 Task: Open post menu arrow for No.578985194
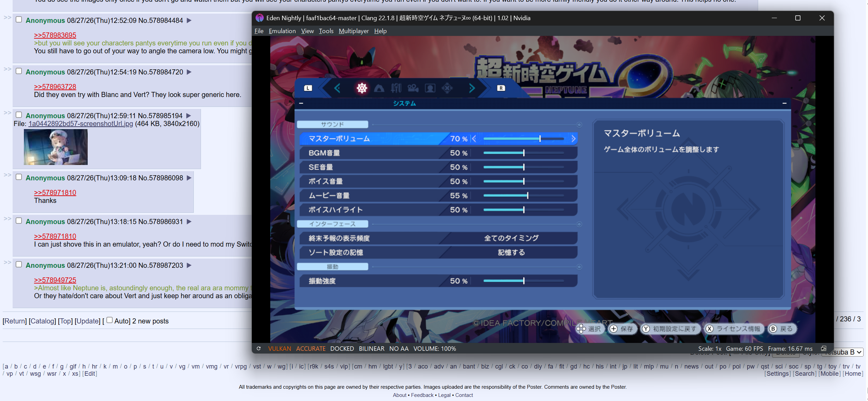pos(188,116)
